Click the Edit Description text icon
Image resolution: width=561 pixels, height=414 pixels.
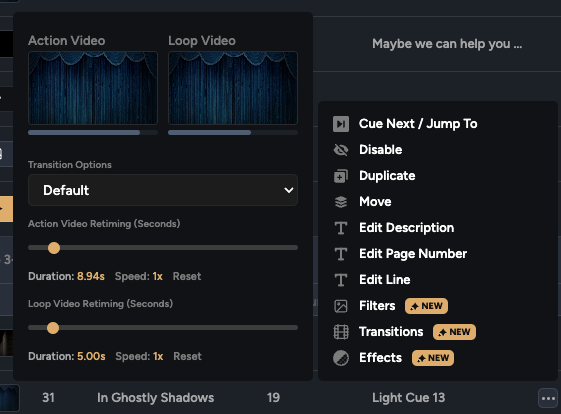coord(341,228)
